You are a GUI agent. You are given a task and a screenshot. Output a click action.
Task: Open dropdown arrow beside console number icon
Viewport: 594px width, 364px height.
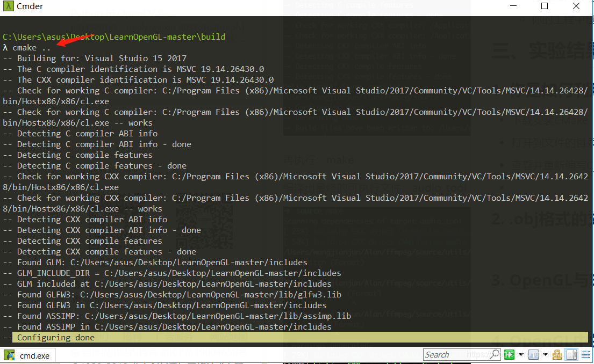[545, 354]
